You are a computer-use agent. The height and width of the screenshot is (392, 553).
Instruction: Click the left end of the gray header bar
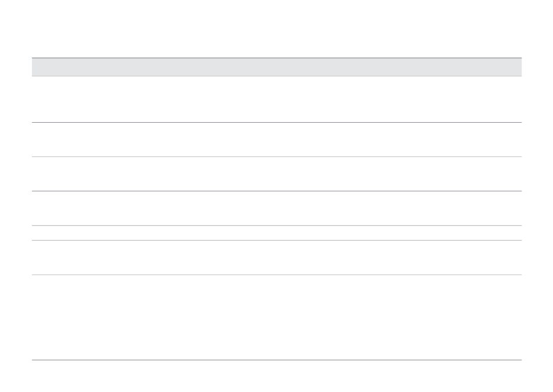[39, 67]
